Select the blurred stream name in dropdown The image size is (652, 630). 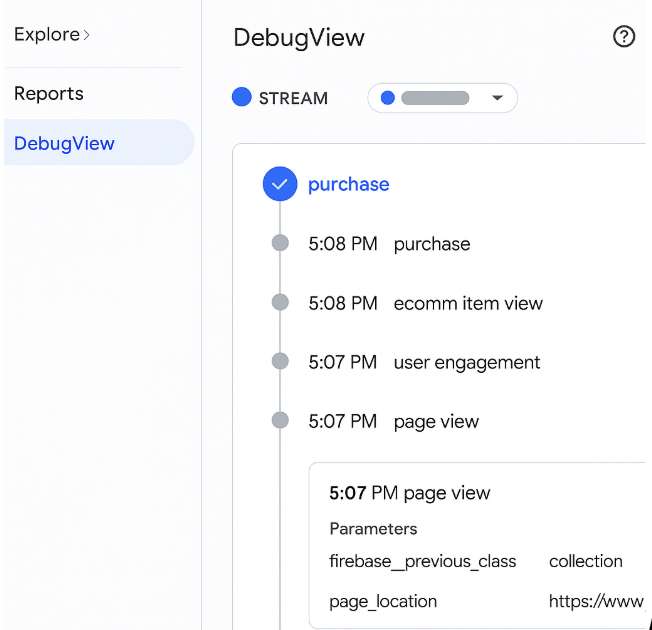click(x=435, y=98)
